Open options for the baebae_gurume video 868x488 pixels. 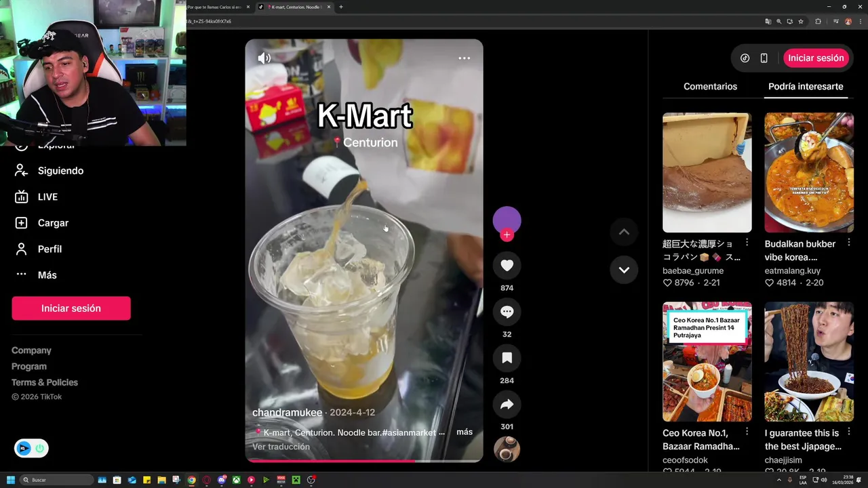[747, 243]
